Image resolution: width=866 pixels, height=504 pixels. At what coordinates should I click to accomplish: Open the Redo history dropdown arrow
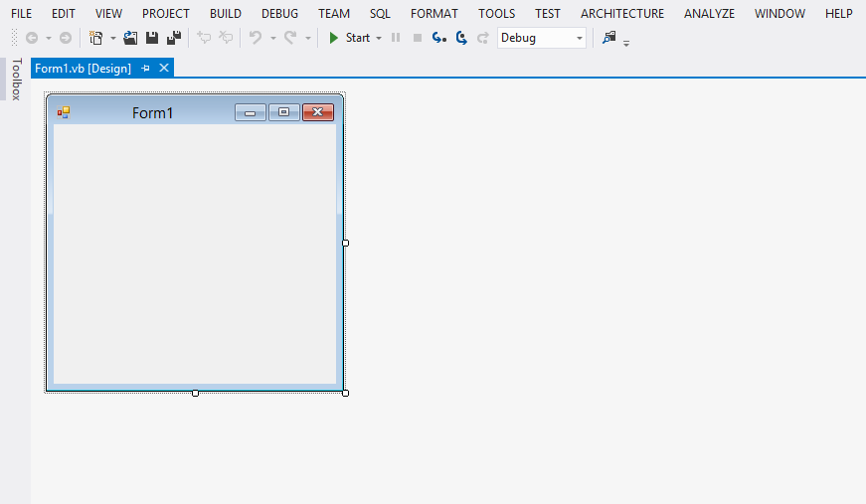tap(307, 38)
